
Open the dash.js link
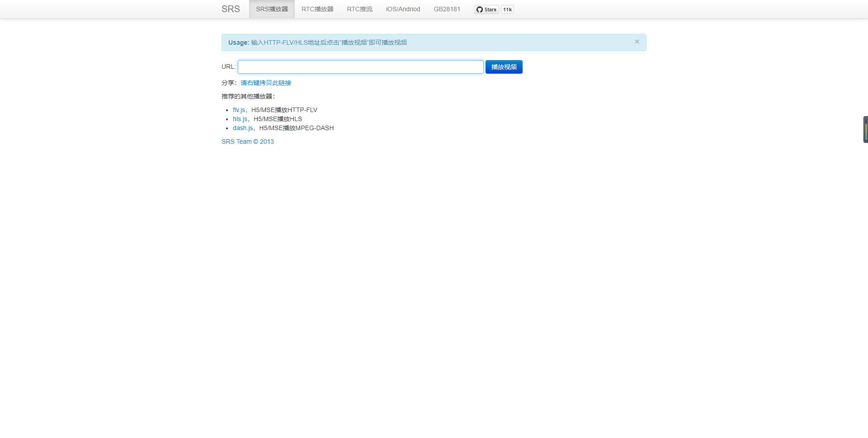click(x=243, y=128)
